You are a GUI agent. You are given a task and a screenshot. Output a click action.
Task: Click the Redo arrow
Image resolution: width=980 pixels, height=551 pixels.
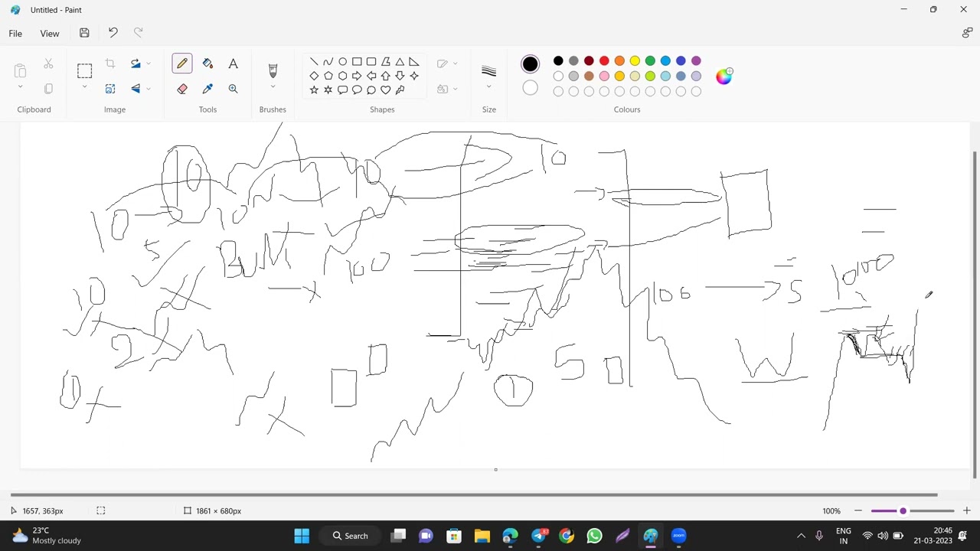139,33
